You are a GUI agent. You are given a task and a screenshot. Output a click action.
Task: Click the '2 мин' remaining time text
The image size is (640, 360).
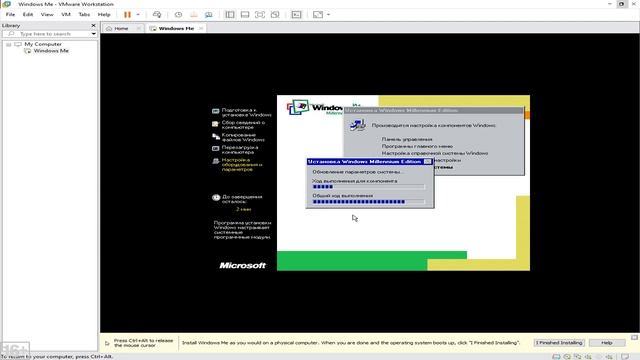coord(244,209)
